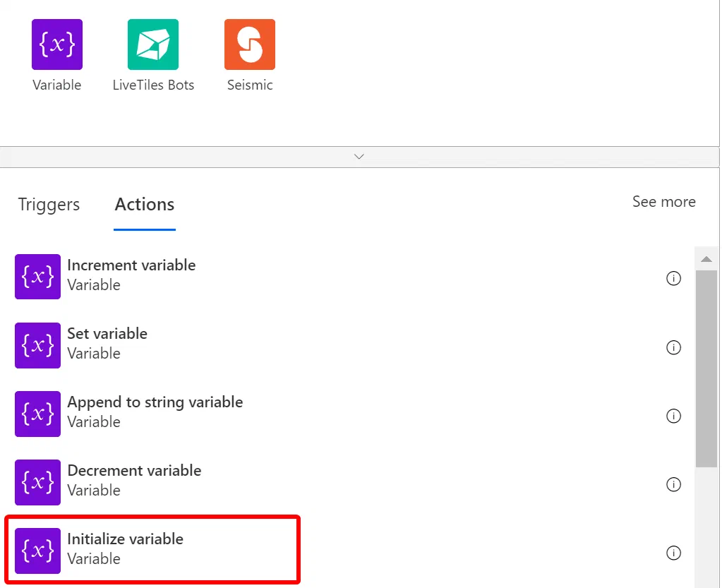
Task: Switch to the Triggers tab
Action: point(49,204)
